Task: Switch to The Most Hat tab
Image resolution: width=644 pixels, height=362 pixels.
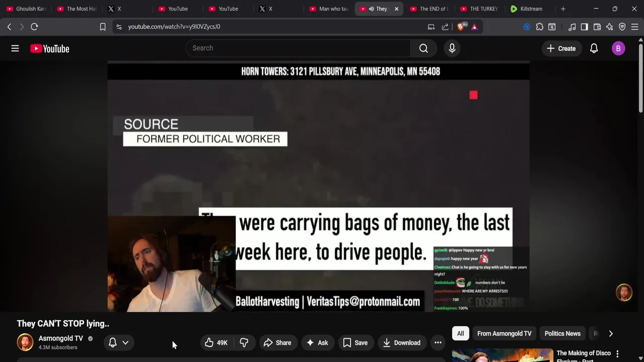Action: tap(76, 9)
